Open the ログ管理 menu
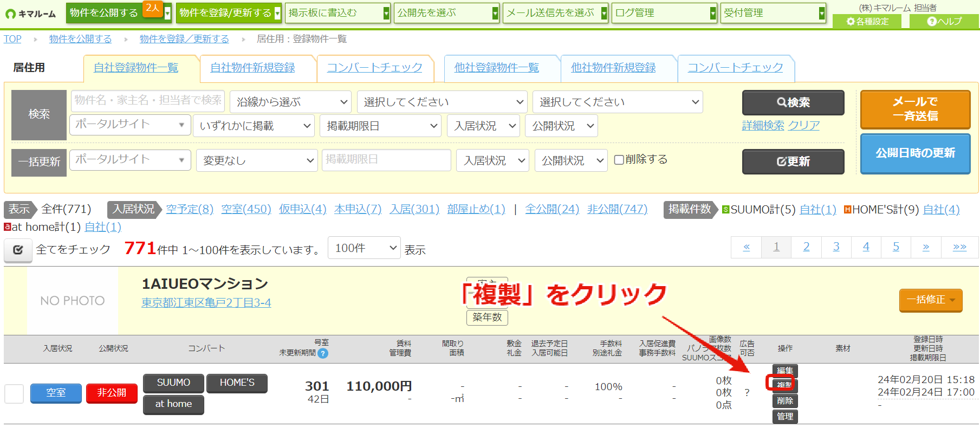Image resolution: width=980 pixels, height=434 pixels. click(665, 13)
